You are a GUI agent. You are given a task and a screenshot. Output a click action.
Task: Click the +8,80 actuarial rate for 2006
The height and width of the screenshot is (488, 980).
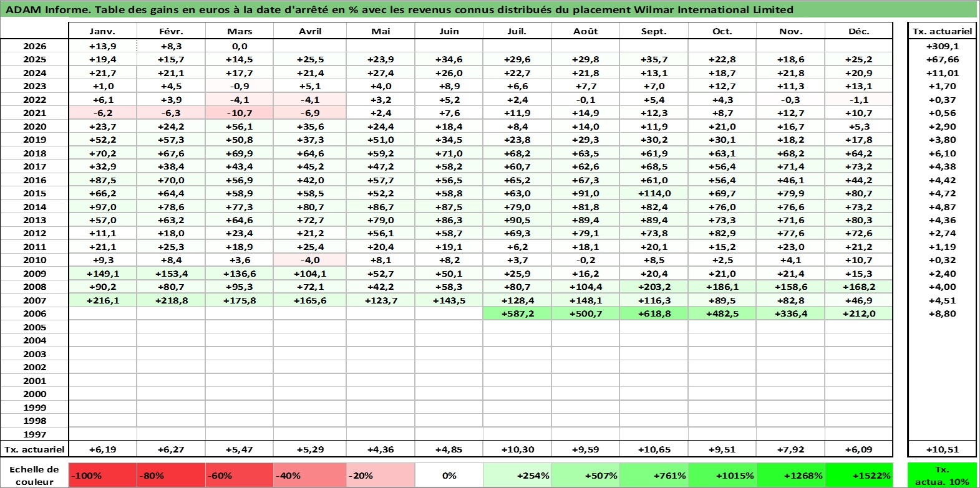(x=942, y=313)
